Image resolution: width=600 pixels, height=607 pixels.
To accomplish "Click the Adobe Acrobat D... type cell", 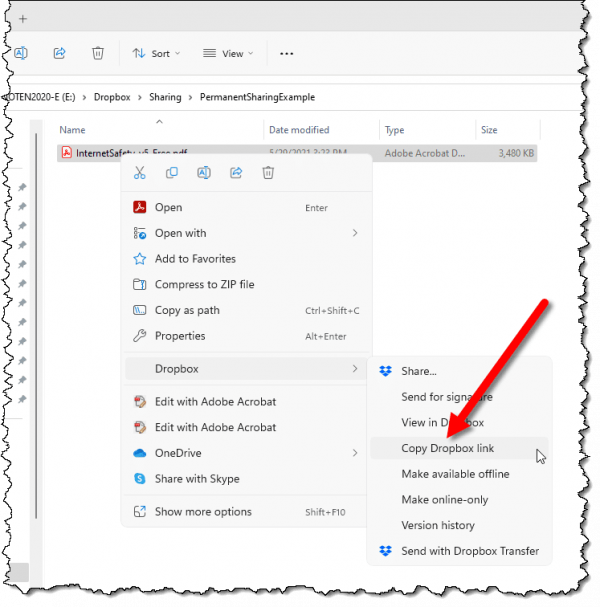I will coord(425,153).
